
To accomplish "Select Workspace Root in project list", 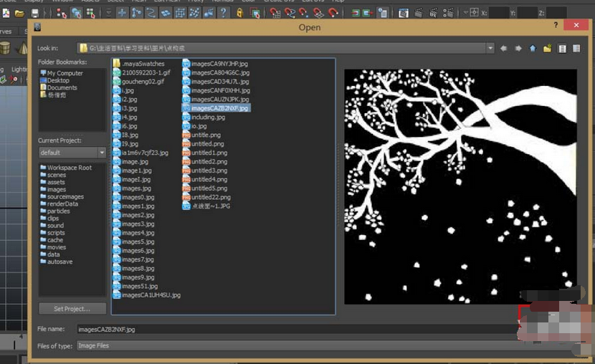I will tap(69, 168).
